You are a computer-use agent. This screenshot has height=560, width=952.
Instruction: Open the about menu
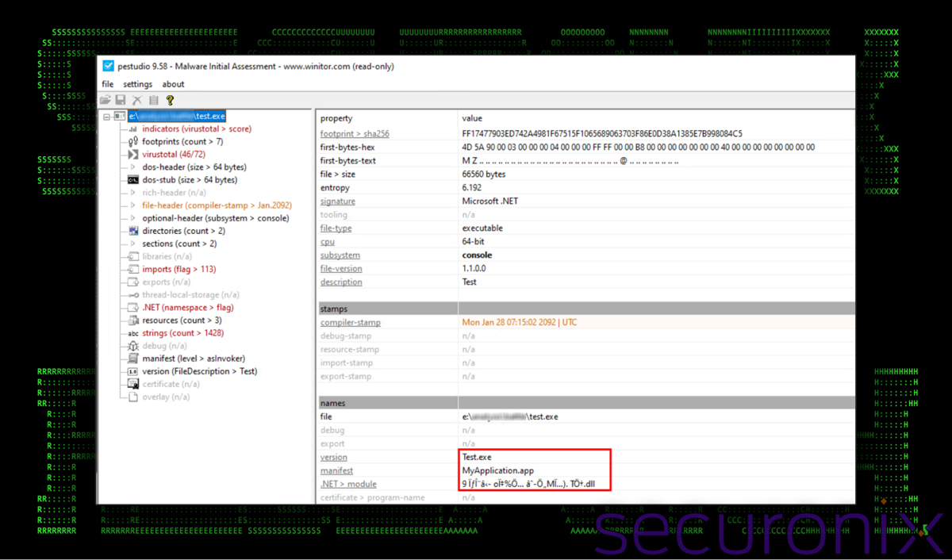tap(173, 84)
